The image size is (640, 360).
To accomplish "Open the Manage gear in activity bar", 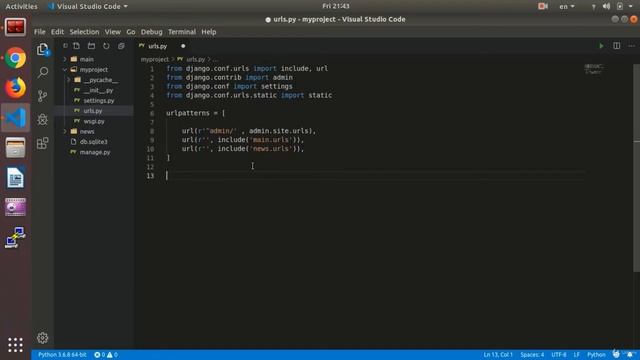I will tap(42, 338).
